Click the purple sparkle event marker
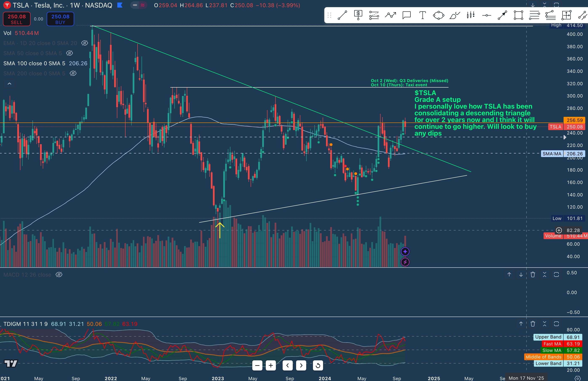Image resolution: width=588 pixels, height=381 pixels. (x=405, y=252)
